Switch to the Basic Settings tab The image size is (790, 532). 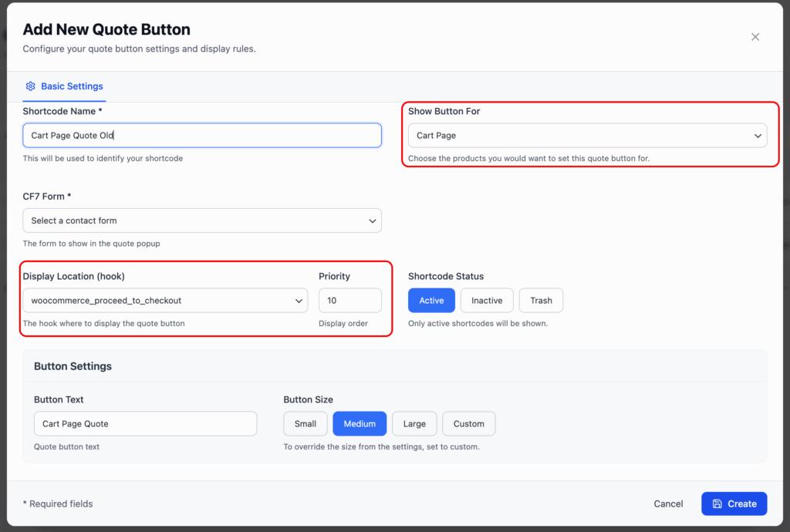pyautogui.click(x=71, y=86)
